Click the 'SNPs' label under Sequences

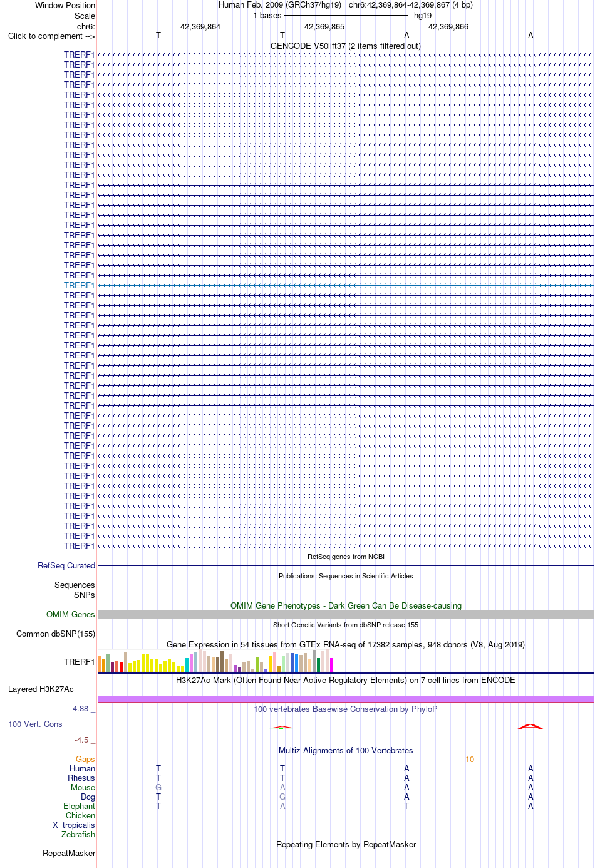point(84,595)
